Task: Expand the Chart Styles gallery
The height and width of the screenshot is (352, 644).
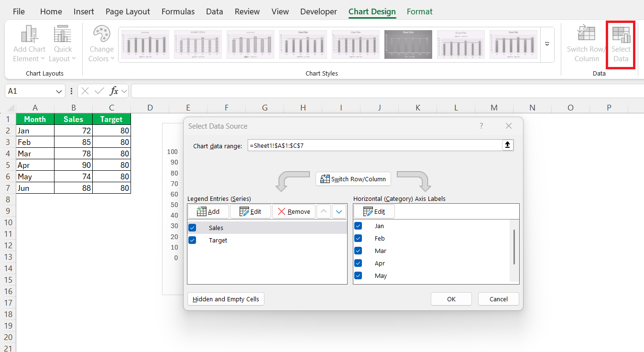Action: (x=547, y=44)
